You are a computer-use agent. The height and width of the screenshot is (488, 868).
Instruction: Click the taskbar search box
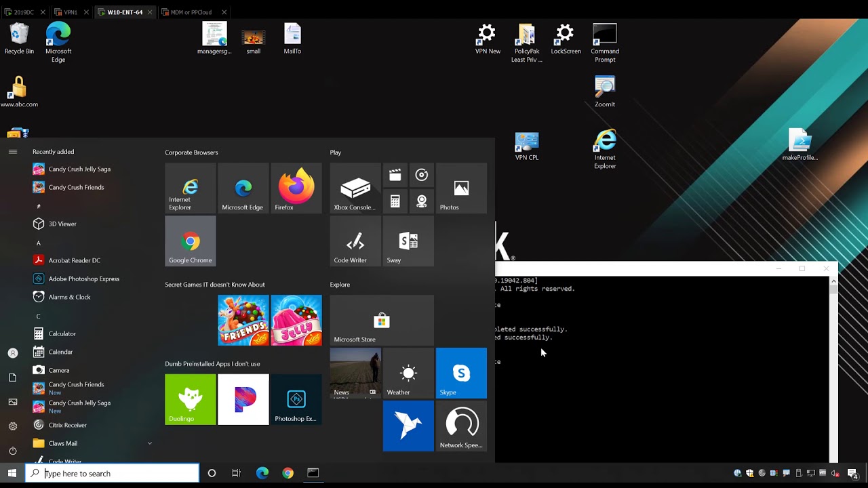point(112,473)
